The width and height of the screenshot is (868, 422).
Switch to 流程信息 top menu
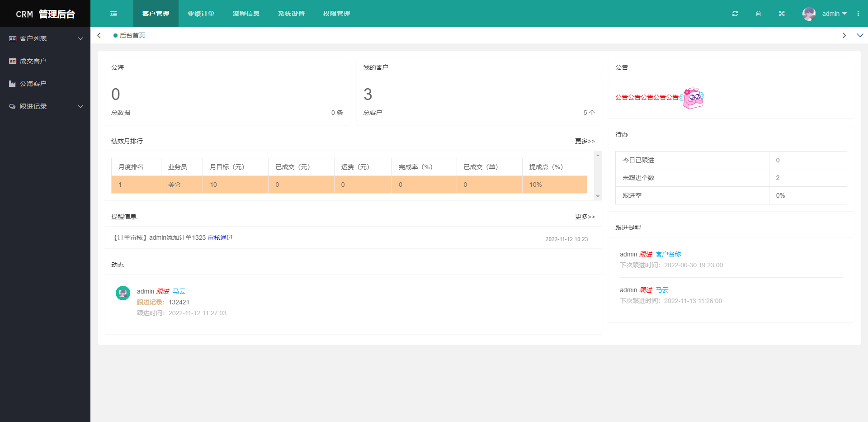coord(246,14)
